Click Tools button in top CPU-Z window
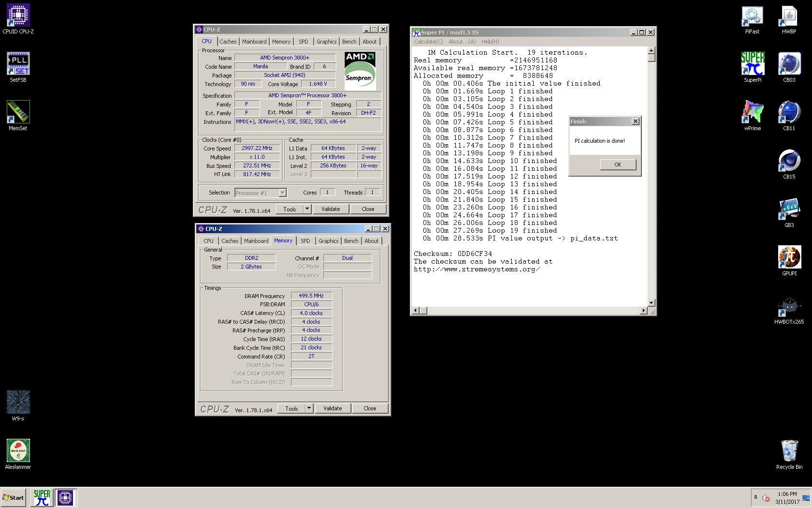Viewport: 812px width, 508px height. [290, 209]
